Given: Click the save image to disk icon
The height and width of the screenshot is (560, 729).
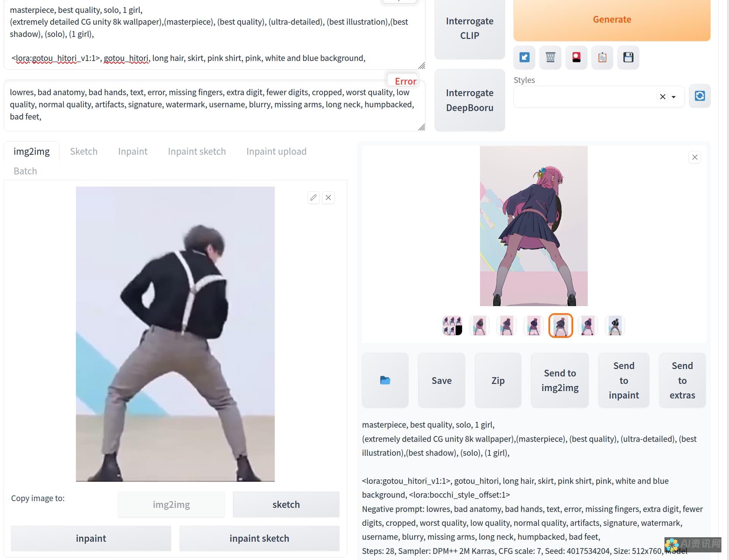Looking at the screenshot, I should coord(628,57).
